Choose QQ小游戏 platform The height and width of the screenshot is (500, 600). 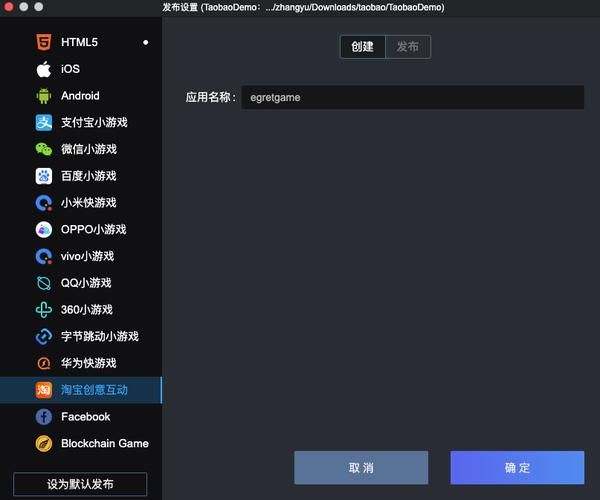[86, 283]
